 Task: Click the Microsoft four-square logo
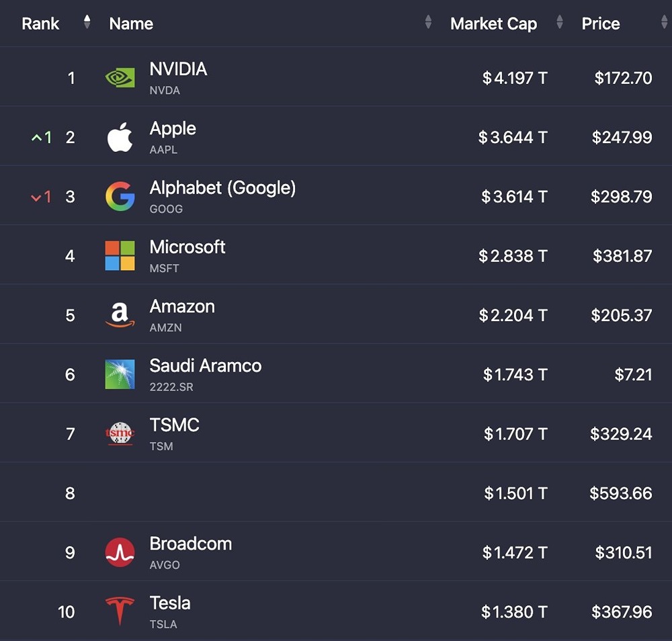pos(120,256)
